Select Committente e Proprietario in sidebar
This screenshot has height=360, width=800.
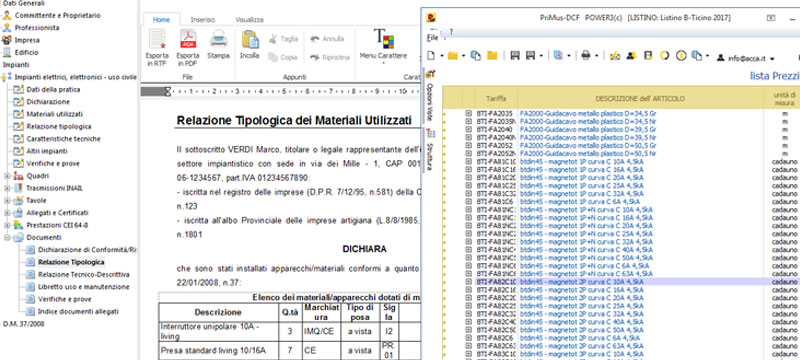[57, 15]
